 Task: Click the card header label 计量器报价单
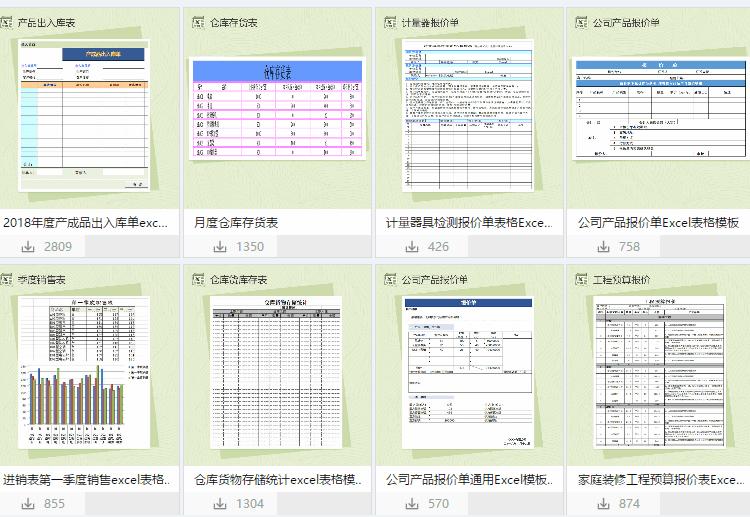tap(430, 22)
